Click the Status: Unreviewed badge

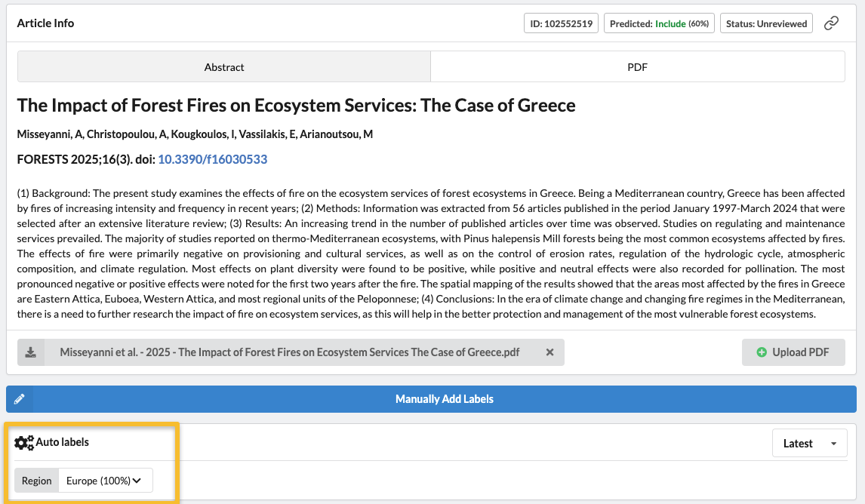coord(766,23)
